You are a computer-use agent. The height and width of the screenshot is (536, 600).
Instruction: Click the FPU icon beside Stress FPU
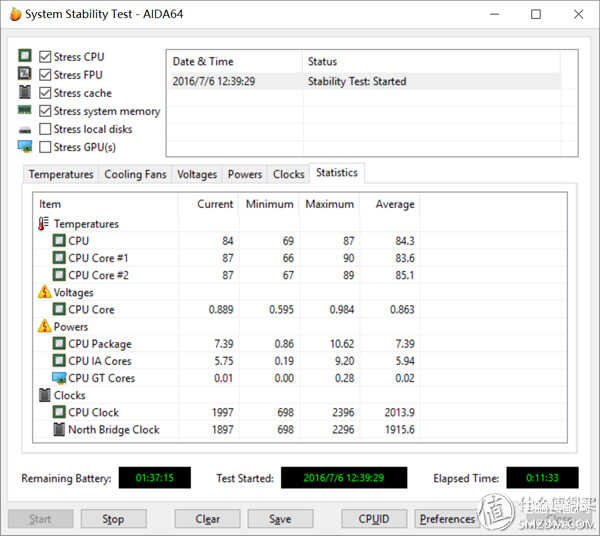[25, 73]
